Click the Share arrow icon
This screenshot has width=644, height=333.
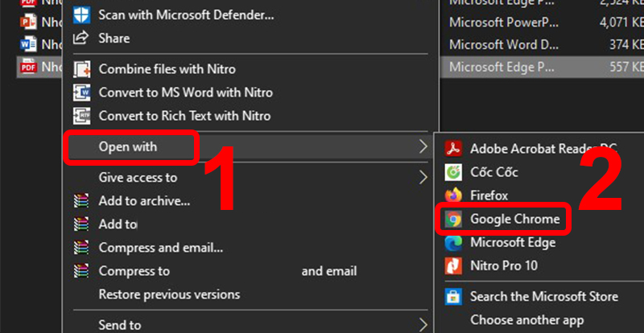click(81, 38)
